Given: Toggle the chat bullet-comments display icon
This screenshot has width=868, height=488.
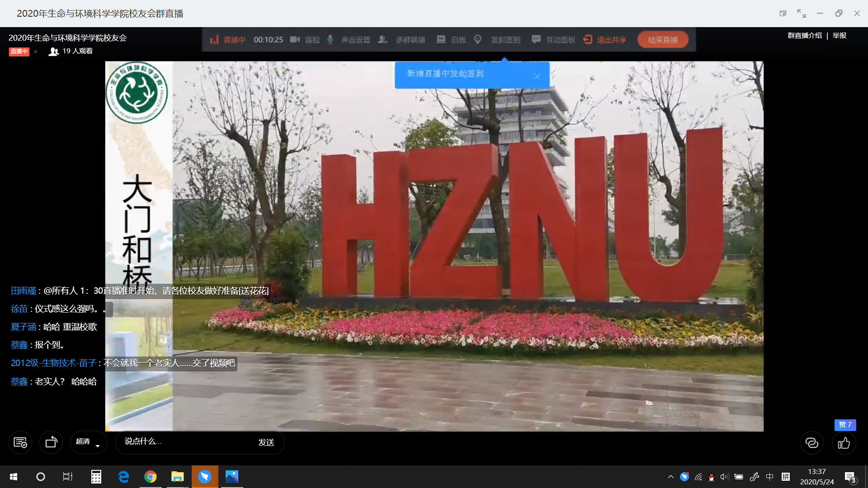Looking at the screenshot, I should coord(20,442).
